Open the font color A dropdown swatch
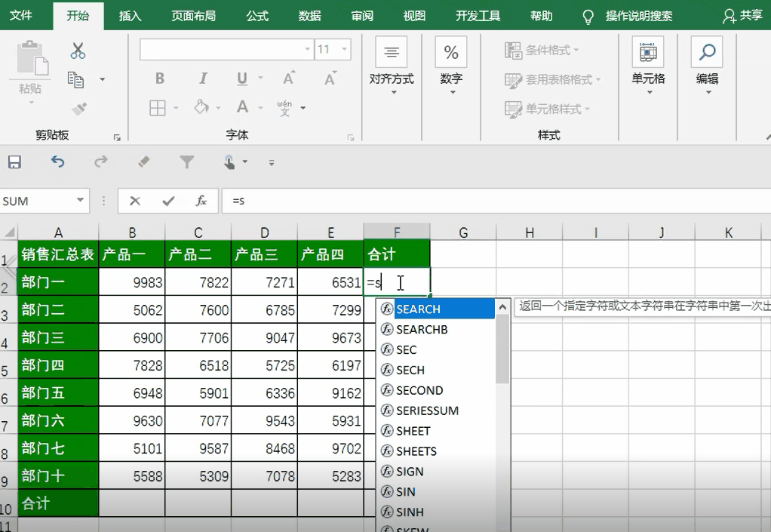771x532 pixels. 260,108
